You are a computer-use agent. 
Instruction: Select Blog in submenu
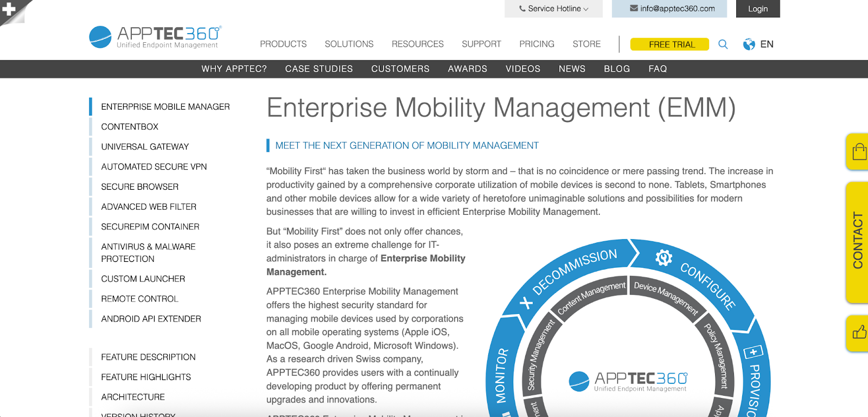pyautogui.click(x=617, y=69)
